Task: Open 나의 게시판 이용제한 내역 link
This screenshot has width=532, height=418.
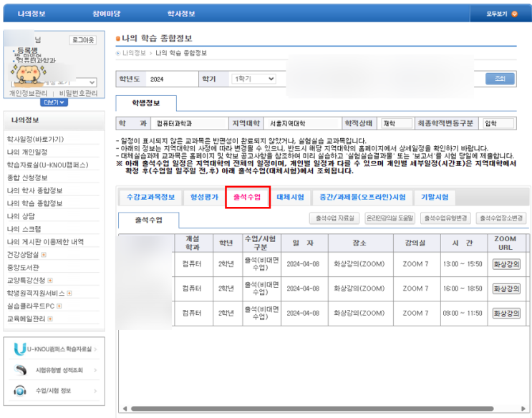Action: (x=45, y=242)
